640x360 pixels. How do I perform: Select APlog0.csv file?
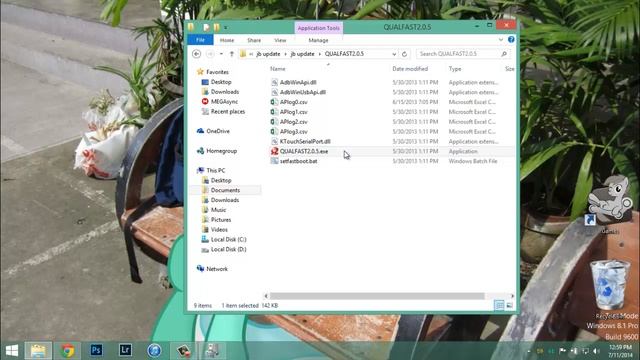294,102
